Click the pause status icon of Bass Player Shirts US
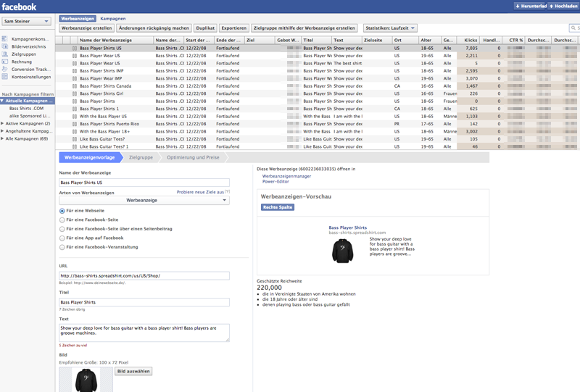Screen dimensions: 580x392 click(75, 49)
